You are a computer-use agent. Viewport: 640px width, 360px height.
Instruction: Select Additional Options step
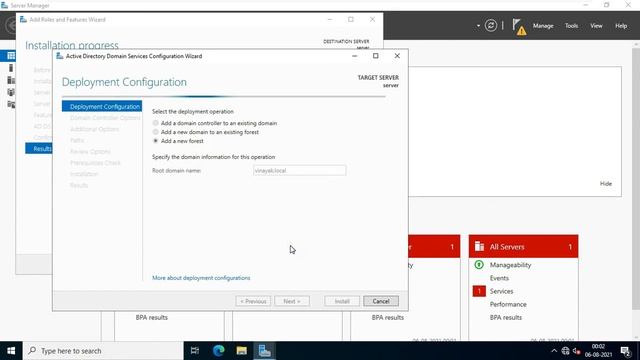point(94,129)
